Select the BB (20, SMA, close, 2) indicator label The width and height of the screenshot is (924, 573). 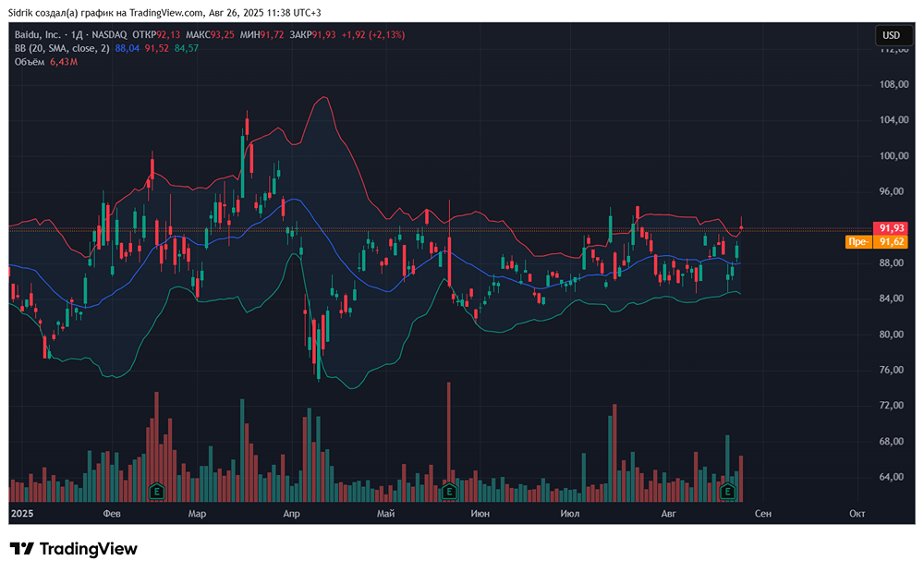click(x=62, y=48)
